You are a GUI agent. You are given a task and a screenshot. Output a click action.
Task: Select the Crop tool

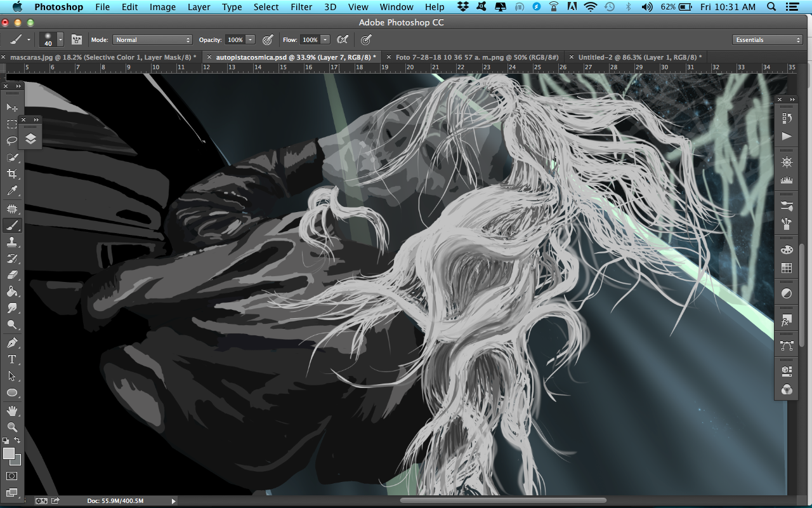click(x=12, y=174)
